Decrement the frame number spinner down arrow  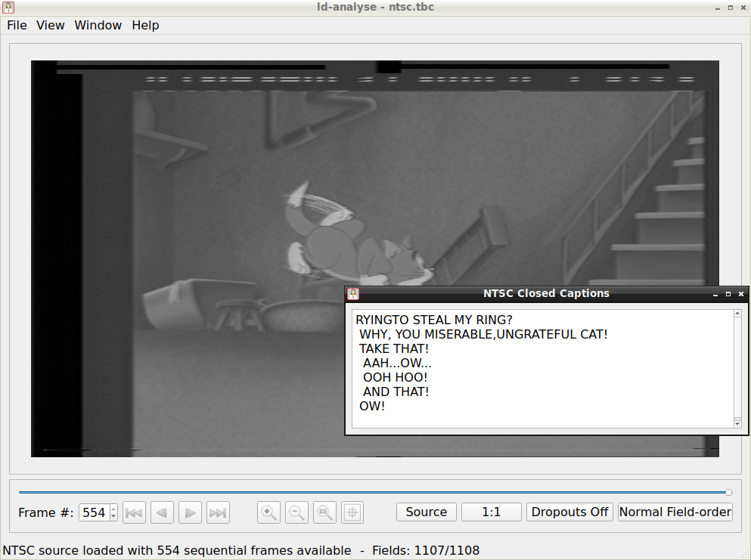click(113, 516)
